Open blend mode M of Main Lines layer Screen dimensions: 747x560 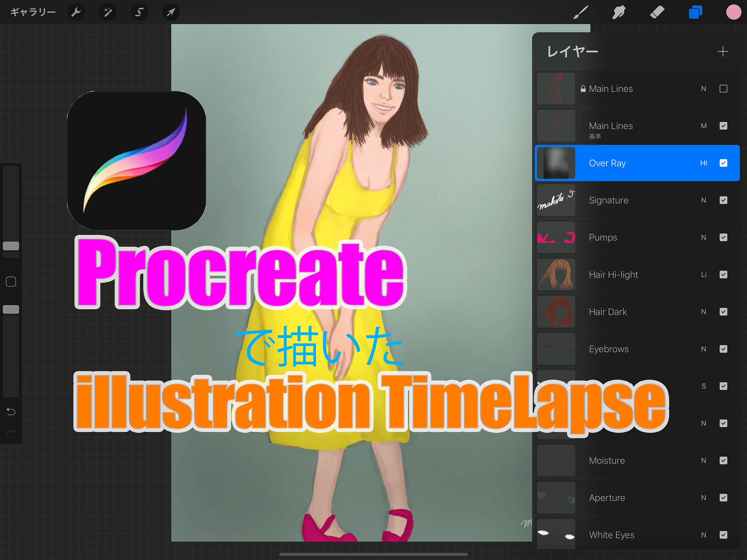[x=703, y=126]
